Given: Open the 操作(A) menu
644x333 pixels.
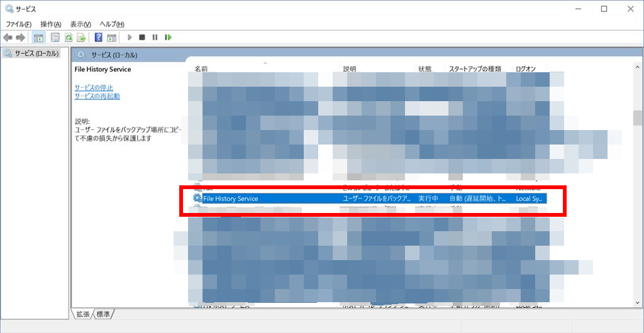Looking at the screenshot, I should (51, 24).
